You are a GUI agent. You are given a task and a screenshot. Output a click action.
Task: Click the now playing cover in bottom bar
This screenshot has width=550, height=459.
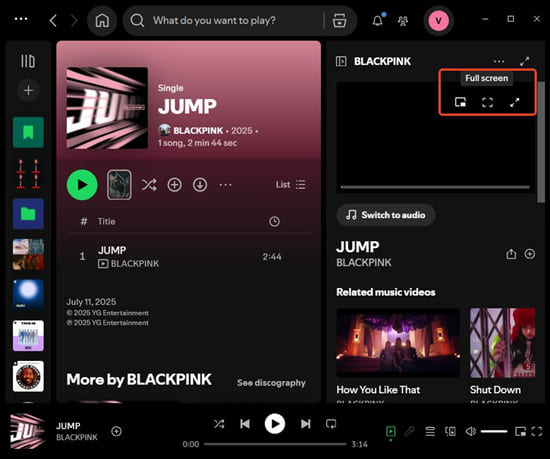[28, 431]
